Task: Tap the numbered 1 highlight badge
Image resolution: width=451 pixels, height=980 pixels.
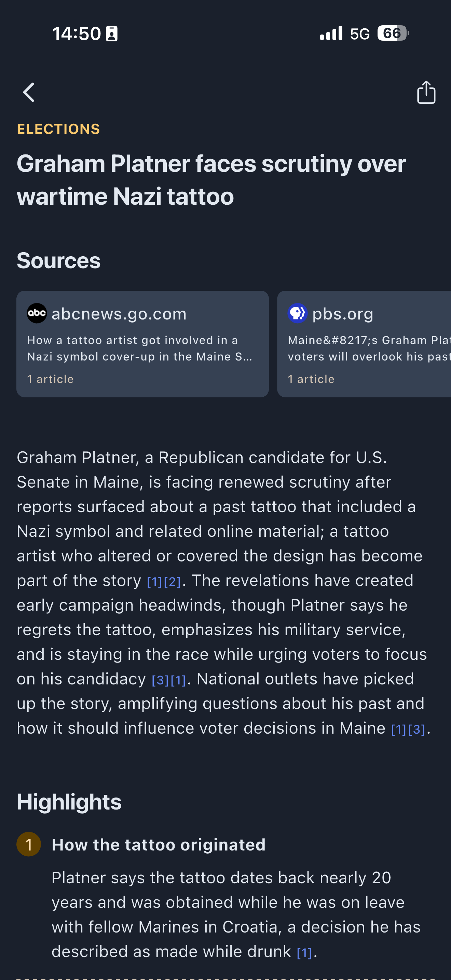Action: coord(28,844)
